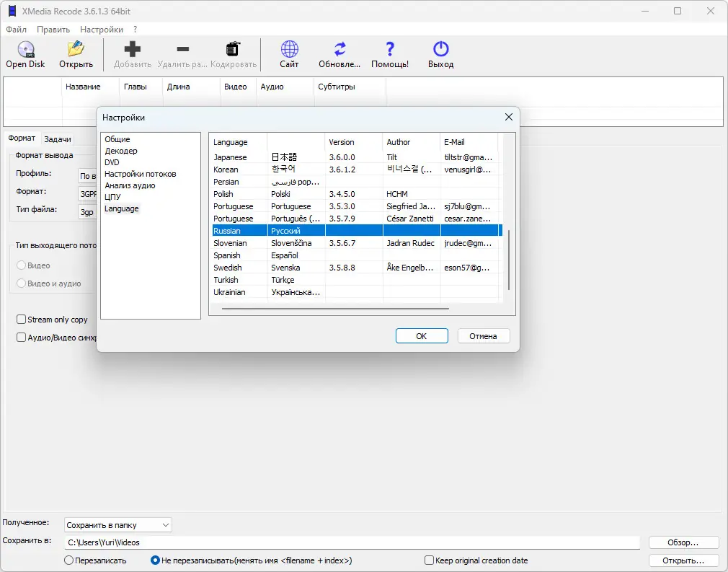Click the Сохранить в path field
Screen dimensions: 728x572
coord(352,542)
